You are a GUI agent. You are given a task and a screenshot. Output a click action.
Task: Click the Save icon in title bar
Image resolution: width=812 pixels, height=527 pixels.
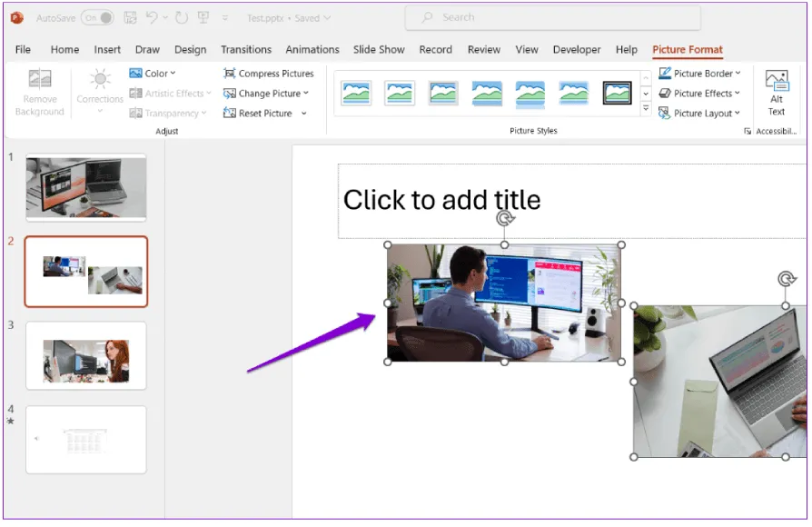pos(130,17)
